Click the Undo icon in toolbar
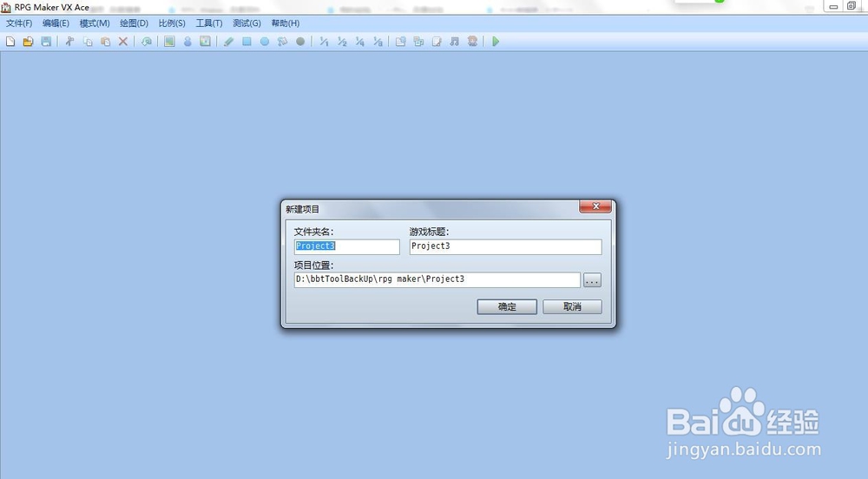Image resolution: width=868 pixels, height=479 pixels. pos(146,42)
